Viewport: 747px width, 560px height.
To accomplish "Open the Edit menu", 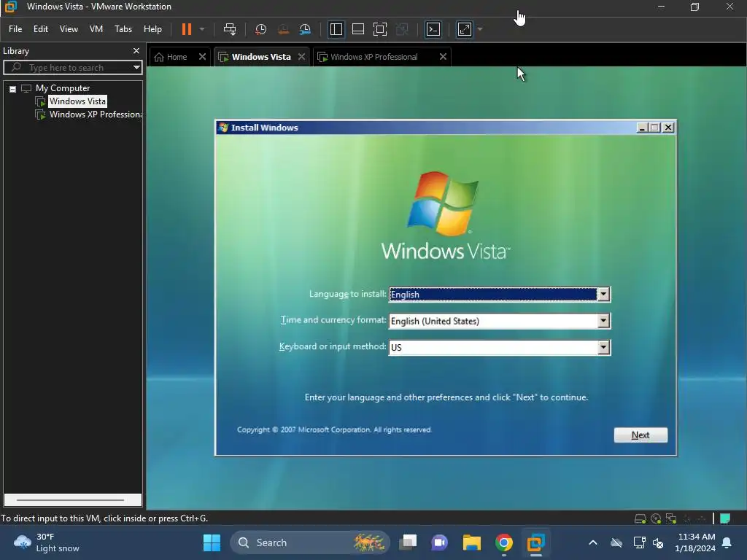I will tap(41, 29).
